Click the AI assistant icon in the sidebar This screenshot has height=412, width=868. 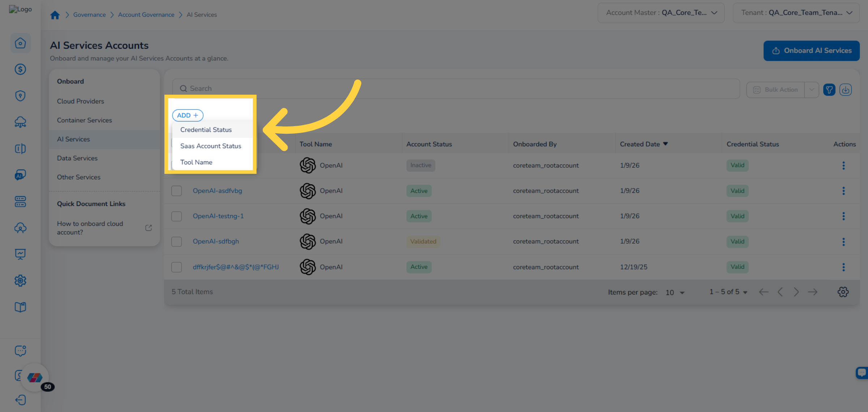20,175
